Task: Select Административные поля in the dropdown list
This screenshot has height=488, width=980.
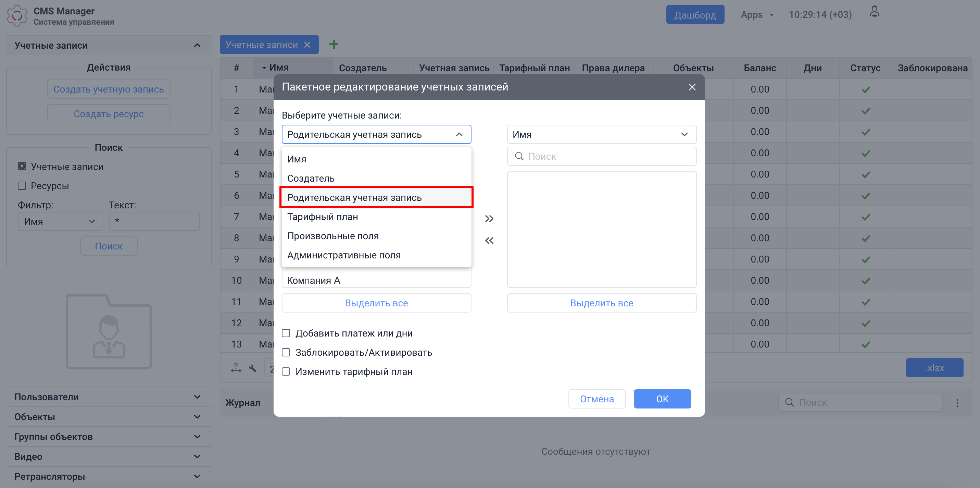Action: [343, 255]
